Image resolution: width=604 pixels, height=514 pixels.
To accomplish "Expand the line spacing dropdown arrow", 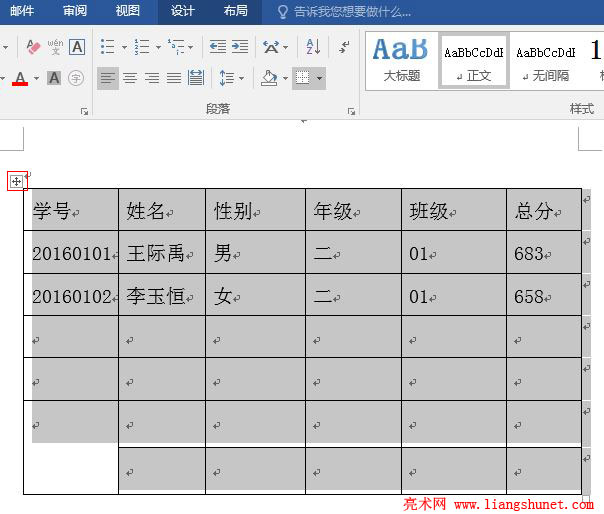I will coord(242,78).
